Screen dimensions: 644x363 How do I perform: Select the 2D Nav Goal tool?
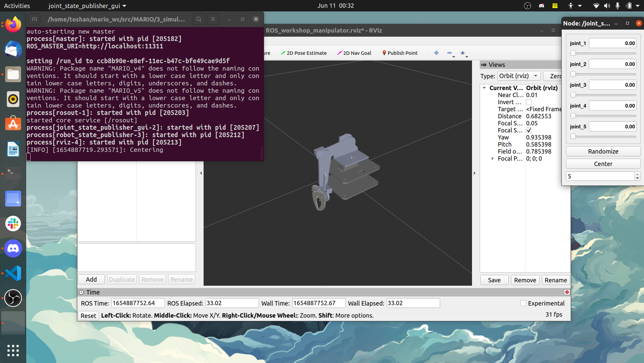(354, 53)
